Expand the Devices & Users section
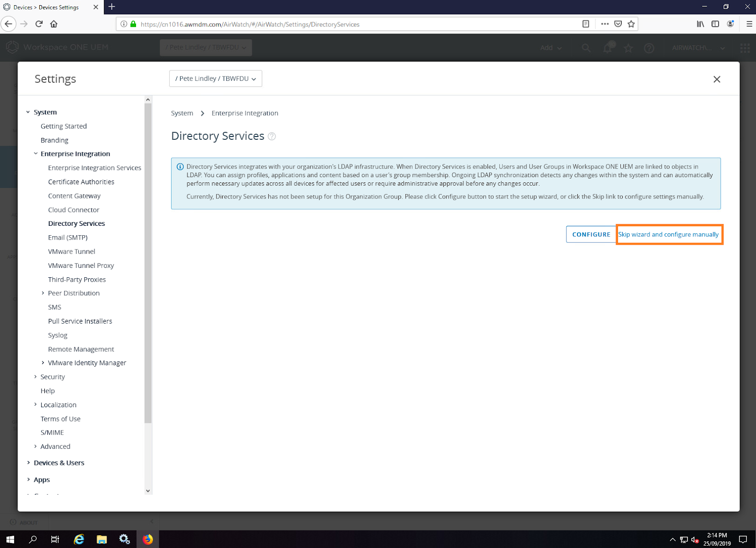The height and width of the screenshot is (548, 756). click(28, 463)
